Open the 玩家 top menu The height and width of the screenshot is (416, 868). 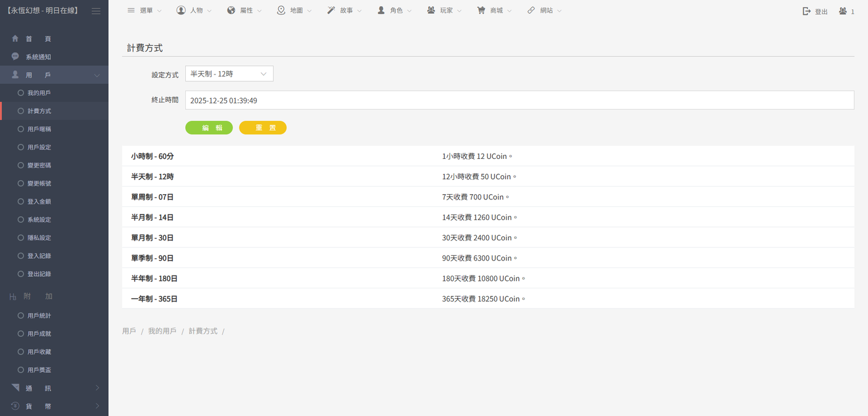[444, 10]
